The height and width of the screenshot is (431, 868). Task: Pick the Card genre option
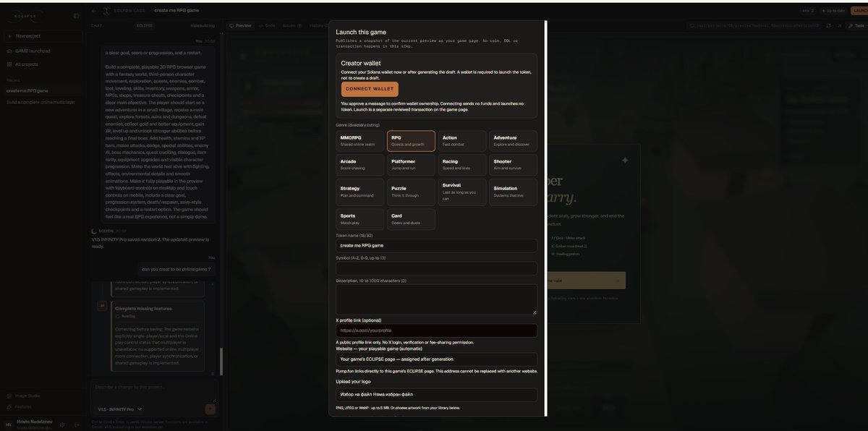(x=411, y=219)
